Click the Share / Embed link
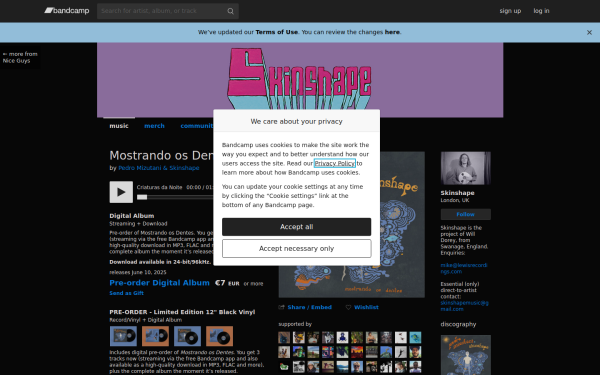 click(x=309, y=307)
